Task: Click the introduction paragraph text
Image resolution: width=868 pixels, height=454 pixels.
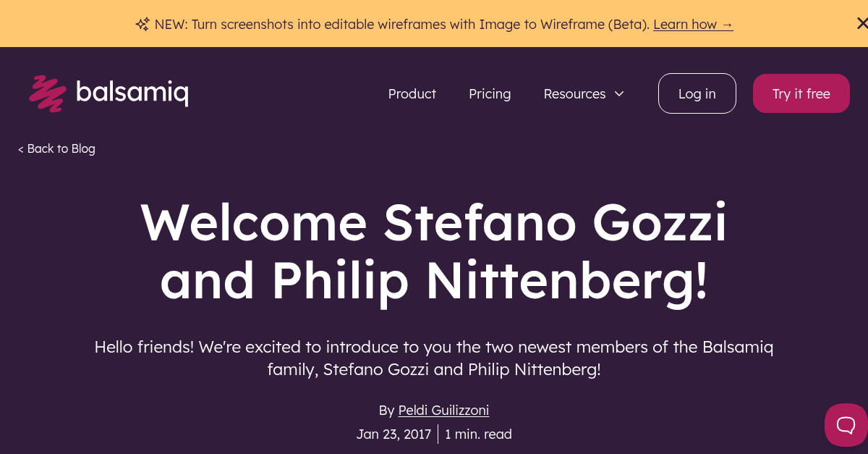Action: 434,358
